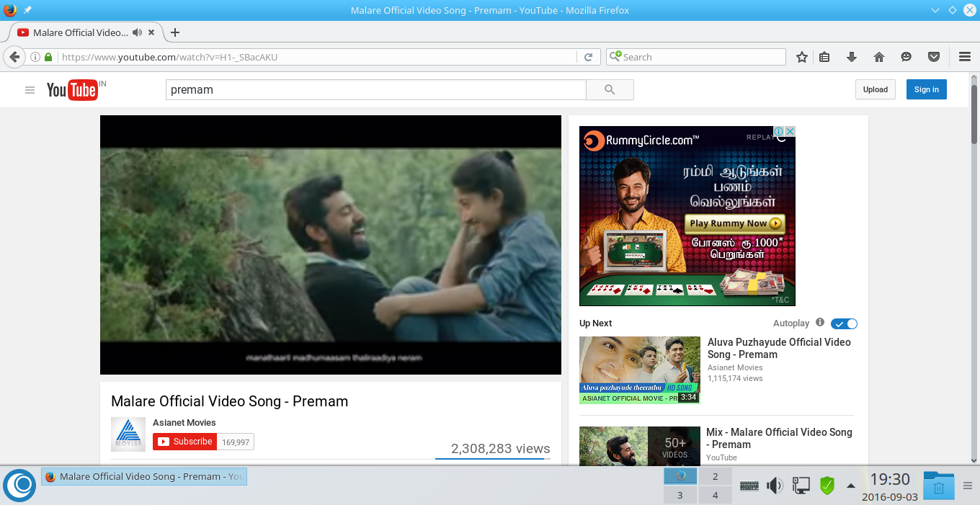Open Mix - Malare Official Video Song title
This screenshot has width=980, height=505.
[x=779, y=438]
